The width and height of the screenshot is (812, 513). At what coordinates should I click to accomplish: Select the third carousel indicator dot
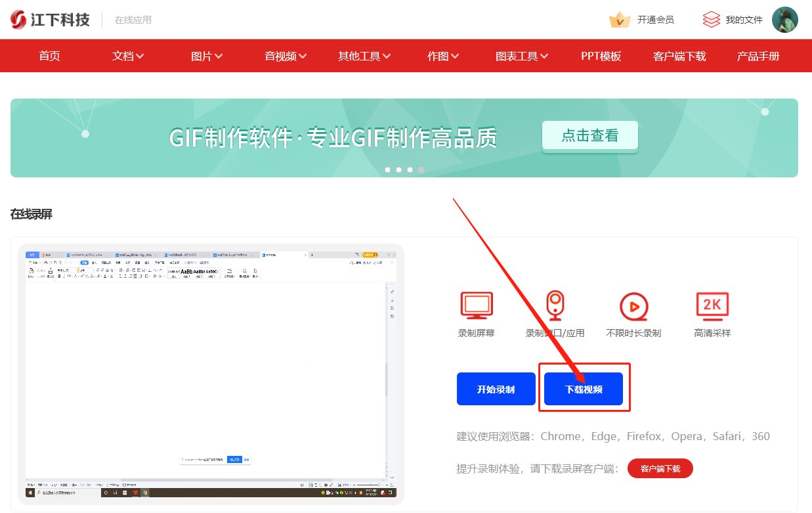click(410, 169)
